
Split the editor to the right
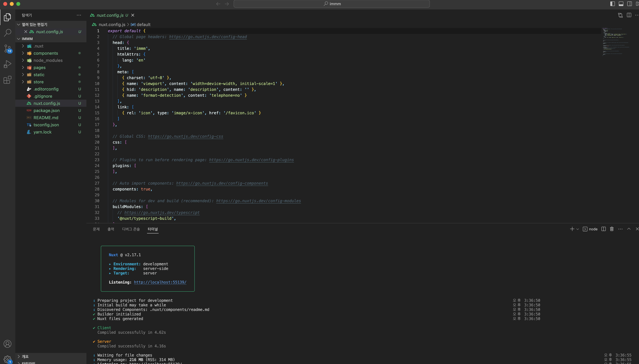[x=629, y=15]
